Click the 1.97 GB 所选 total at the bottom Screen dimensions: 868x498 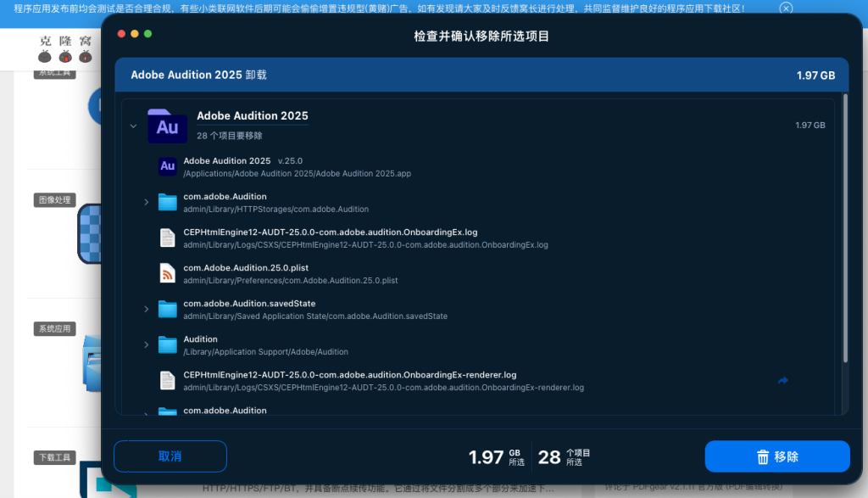(497, 457)
